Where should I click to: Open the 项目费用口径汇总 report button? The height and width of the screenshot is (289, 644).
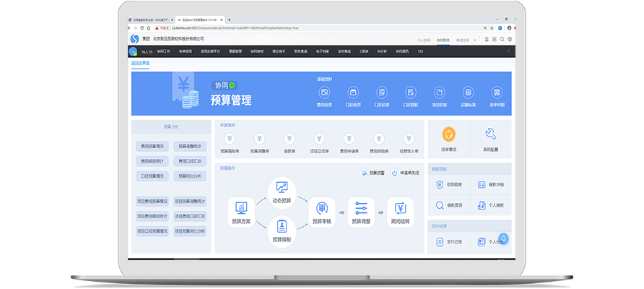190,216
